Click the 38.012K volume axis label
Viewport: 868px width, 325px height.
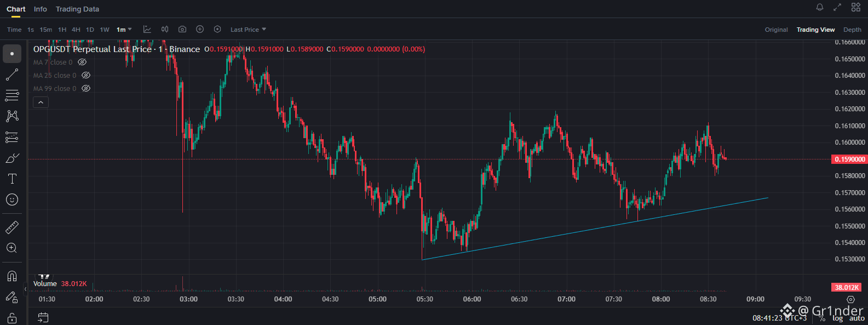pyautogui.click(x=846, y=287)
